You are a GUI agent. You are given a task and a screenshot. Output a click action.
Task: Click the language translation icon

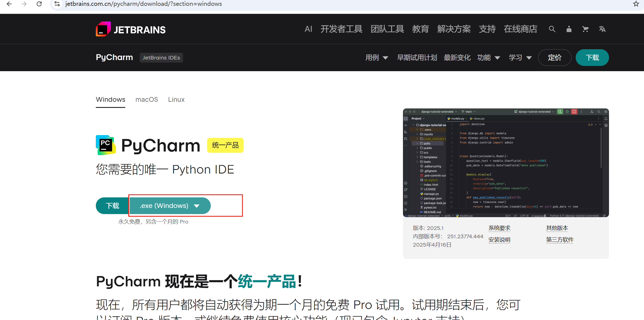pos(602,29)
